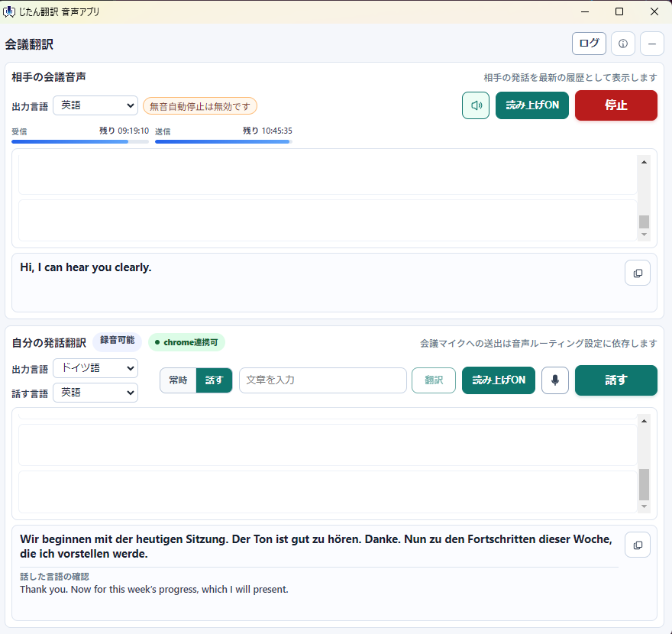Viewport: 672px width, 634px height.
Task: Open partner output language dropdown 英語
Action: [x=95, y=105]
